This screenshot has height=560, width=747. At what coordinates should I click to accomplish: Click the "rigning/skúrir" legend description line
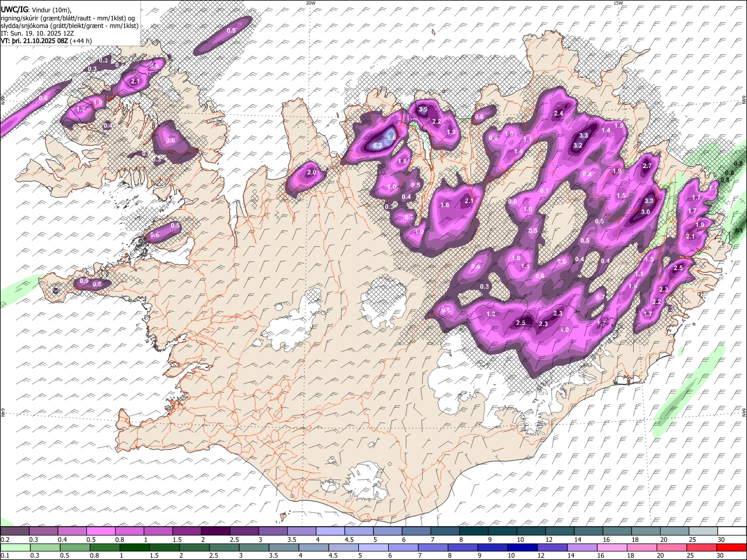tap(68, 17)
